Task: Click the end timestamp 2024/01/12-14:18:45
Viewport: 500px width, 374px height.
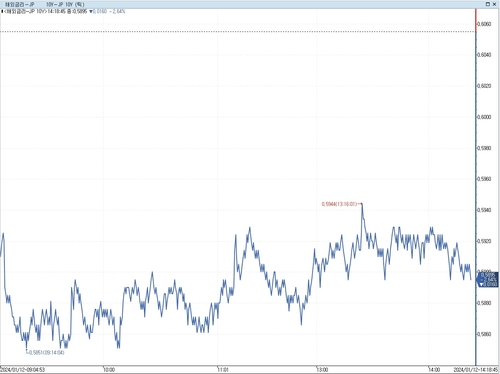Action: pyautogui.click(x=476, y=370)
